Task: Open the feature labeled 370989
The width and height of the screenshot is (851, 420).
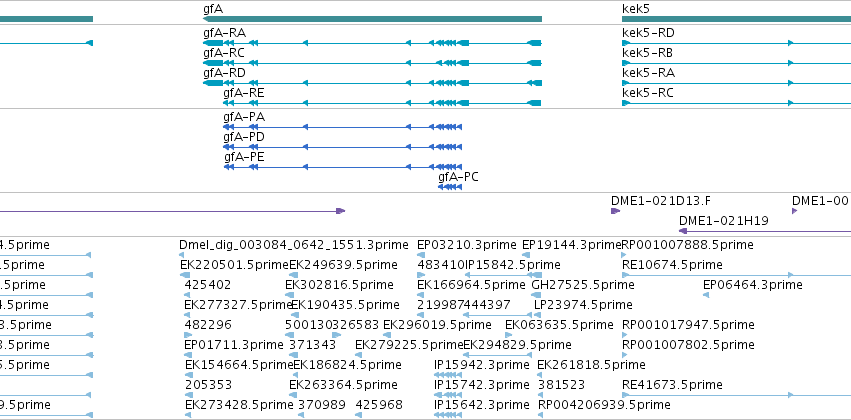Action: pos(322,405)
